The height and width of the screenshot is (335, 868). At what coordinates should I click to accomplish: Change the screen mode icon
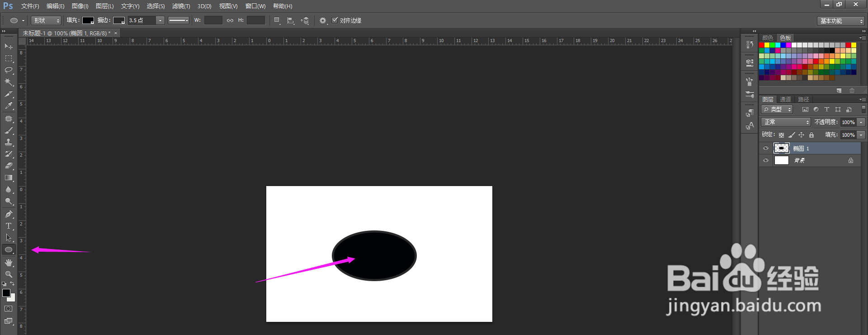click(9, 321)
